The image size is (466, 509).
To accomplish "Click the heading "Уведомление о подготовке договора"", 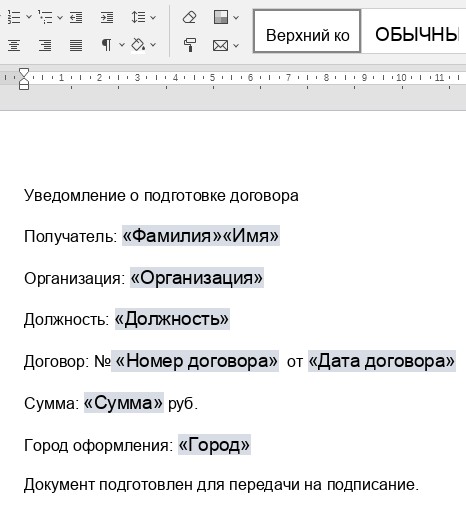I will 161,195.
